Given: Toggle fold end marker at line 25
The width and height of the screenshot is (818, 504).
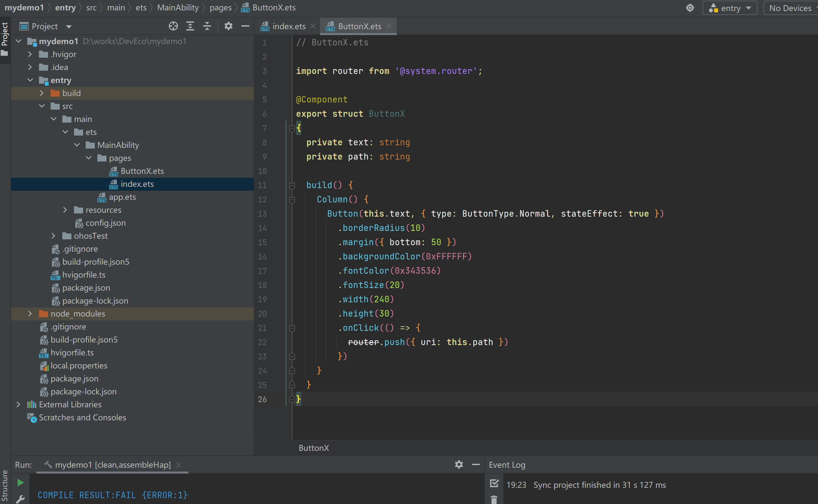Looking at the screenshot, I should tap(292, 385).
